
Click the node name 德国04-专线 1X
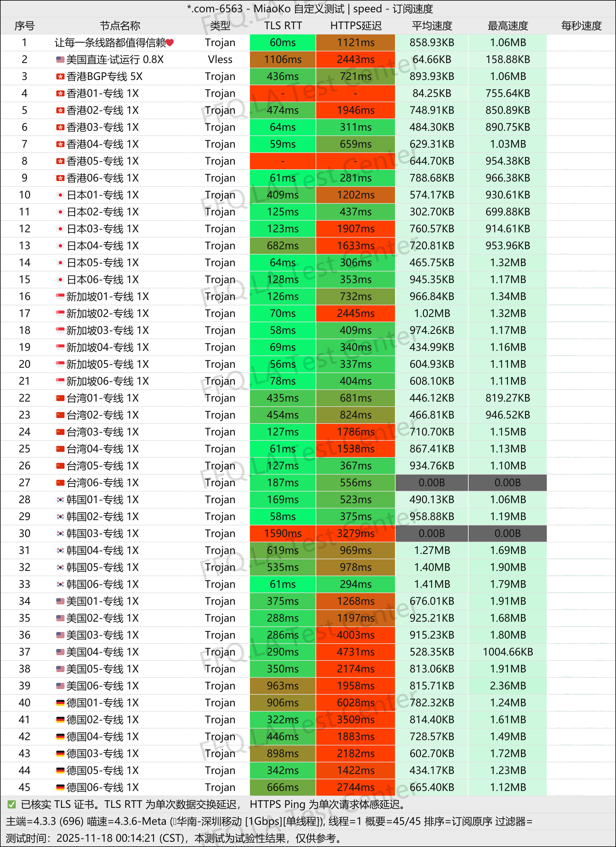point(103,737)
